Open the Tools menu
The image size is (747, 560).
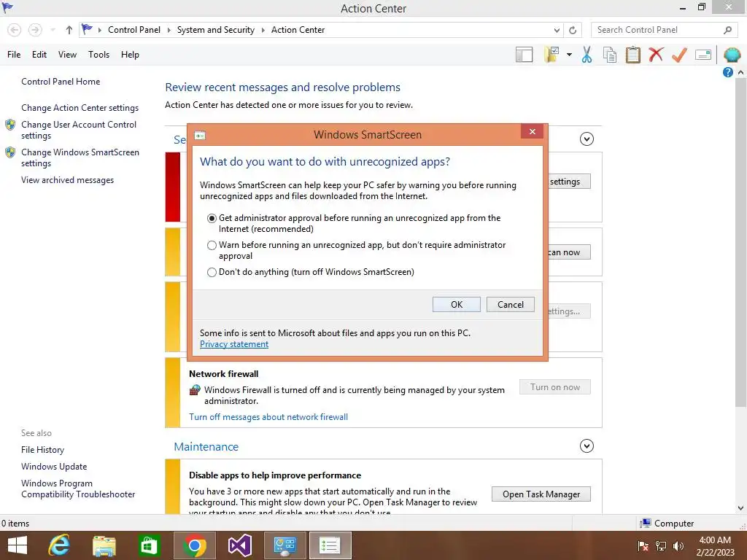pos(98,55)
